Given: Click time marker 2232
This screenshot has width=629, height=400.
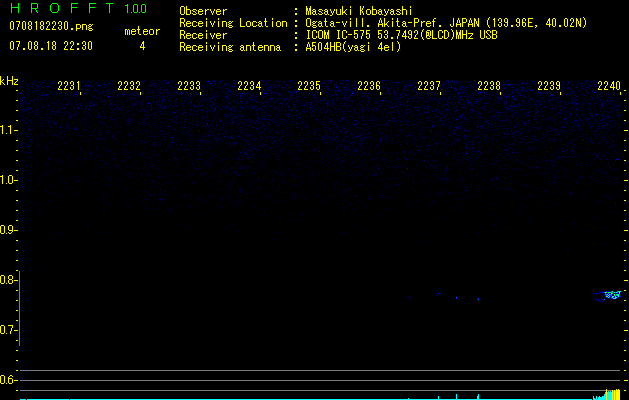Looking at the screenshot, I should 129,86.
